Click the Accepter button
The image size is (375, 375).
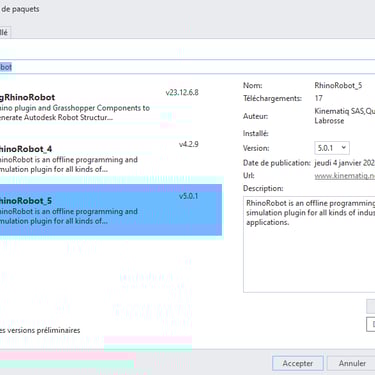298,363
